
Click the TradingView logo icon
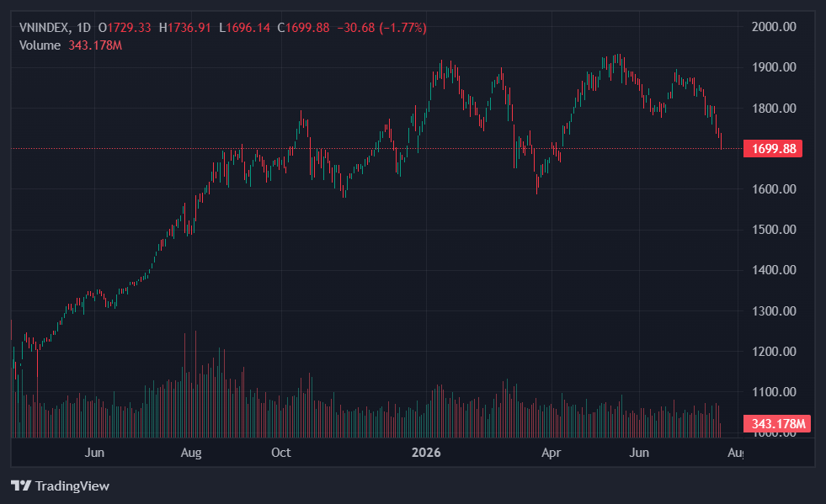pyautogui.click(x=21, y=485)
